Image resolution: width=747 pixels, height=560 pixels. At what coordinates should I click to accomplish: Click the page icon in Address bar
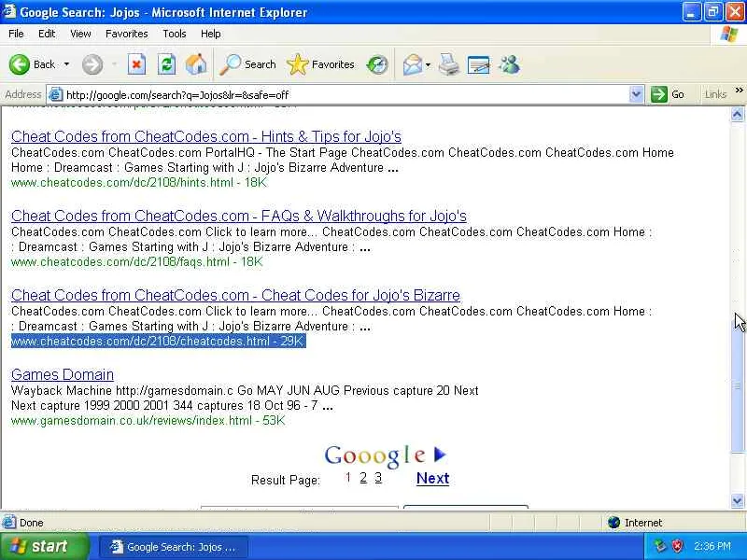(56, 94)
